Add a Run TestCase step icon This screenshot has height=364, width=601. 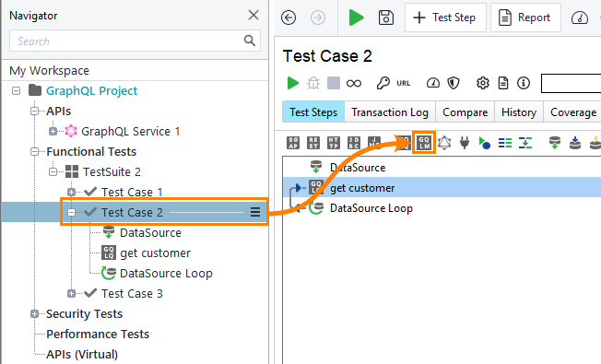click(x=485, y=143)
